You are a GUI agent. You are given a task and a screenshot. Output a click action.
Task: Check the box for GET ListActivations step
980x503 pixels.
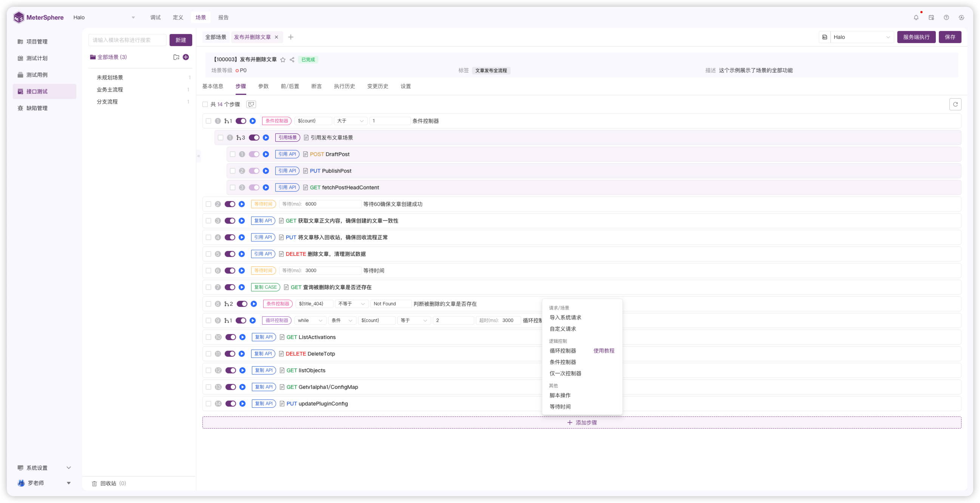[x=208, y=337]
